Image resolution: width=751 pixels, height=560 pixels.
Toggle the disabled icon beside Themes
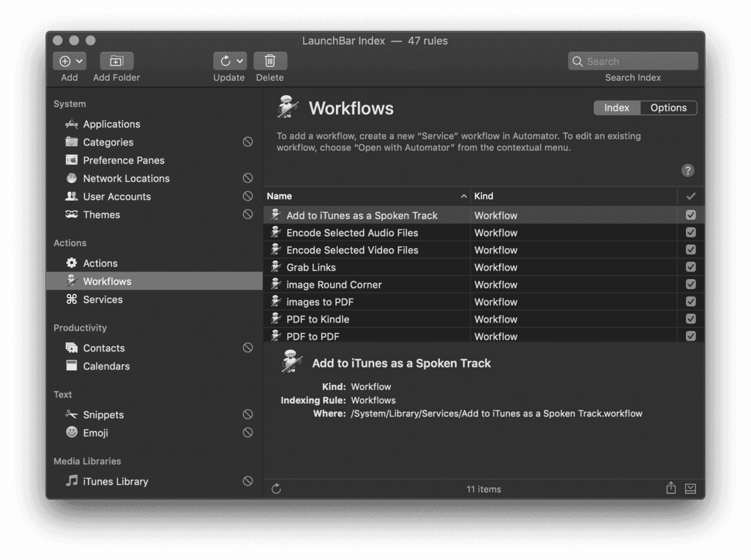[247, 215]
